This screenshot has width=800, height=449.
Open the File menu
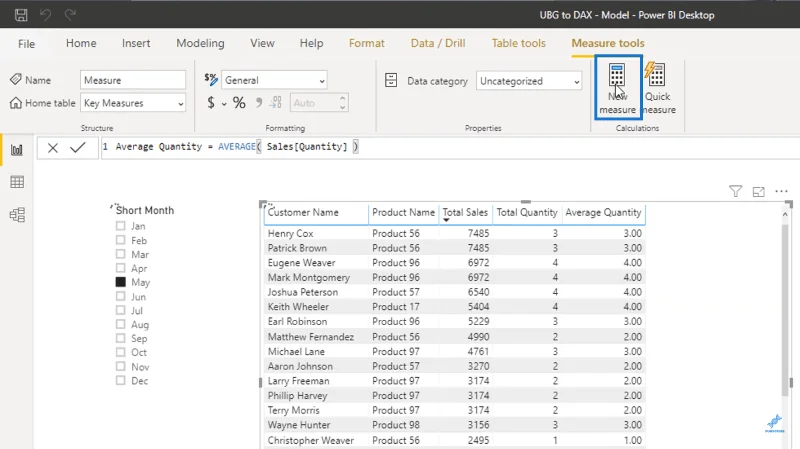[x=27, y=44]
